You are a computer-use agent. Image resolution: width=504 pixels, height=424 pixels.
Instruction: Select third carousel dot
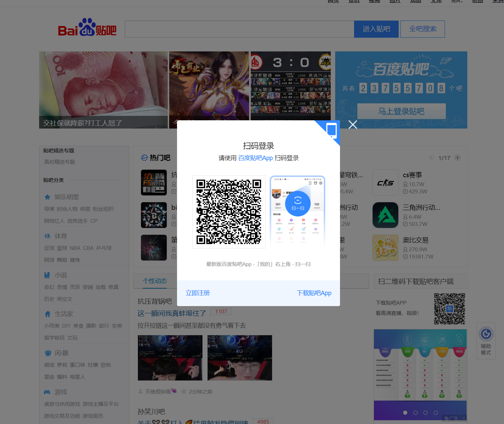tap(425, 413)
